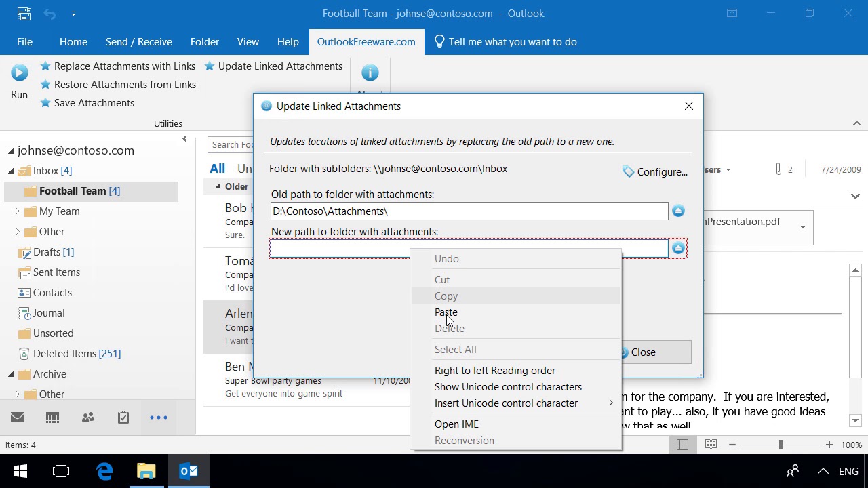
Task: Click inside the new path field
Action: (469, 249)
